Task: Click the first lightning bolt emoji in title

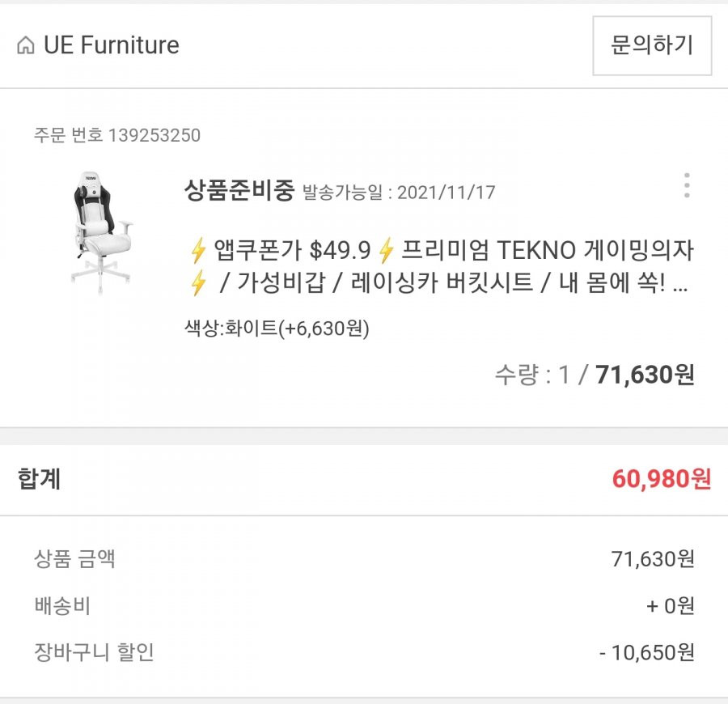Action: pyautogui.click(x=198, y=251)
